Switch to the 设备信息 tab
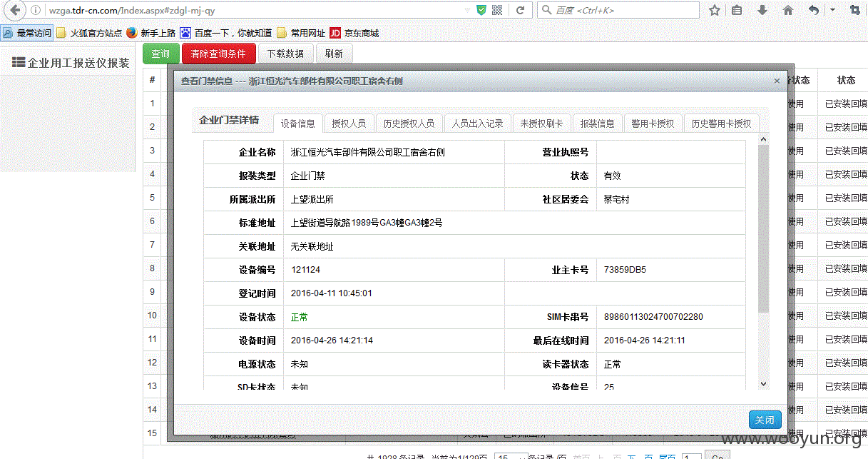This screenshot has height=459, width=868. pos(298,123)
